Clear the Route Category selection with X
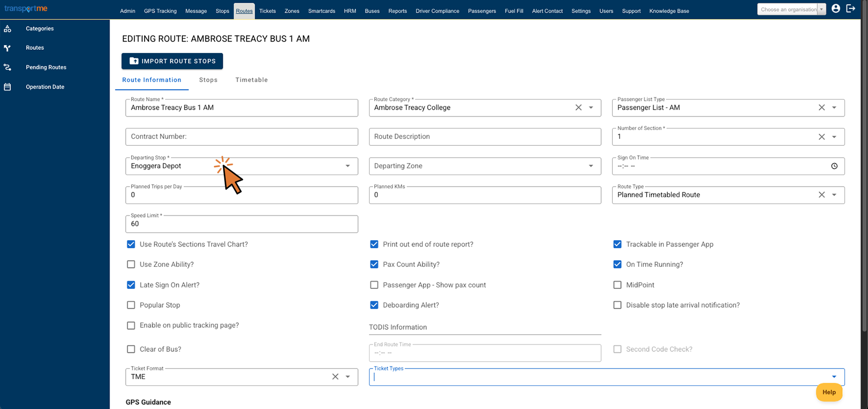Screen dimensions: 868x409 pyautogui.click(x=579, y=107)
